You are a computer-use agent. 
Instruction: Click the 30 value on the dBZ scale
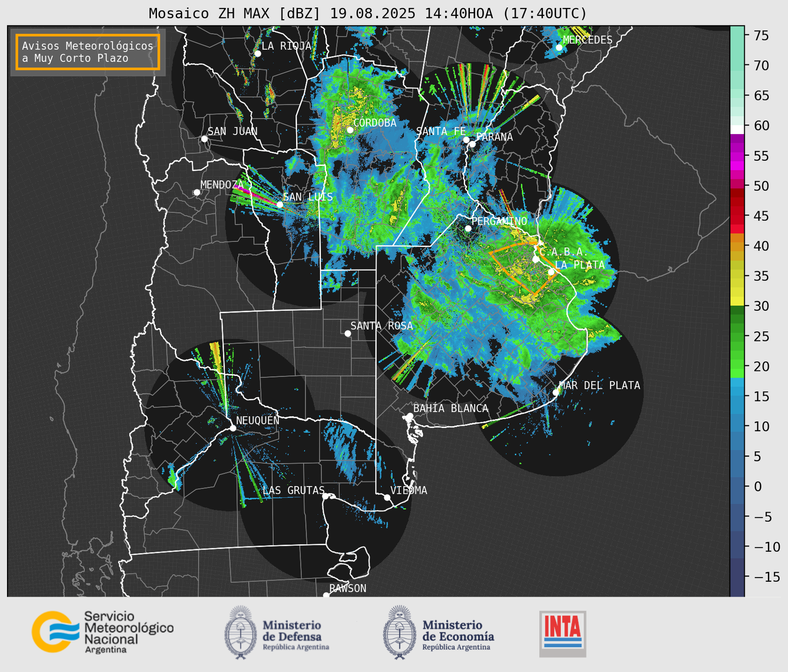click(x=761, y=306)
